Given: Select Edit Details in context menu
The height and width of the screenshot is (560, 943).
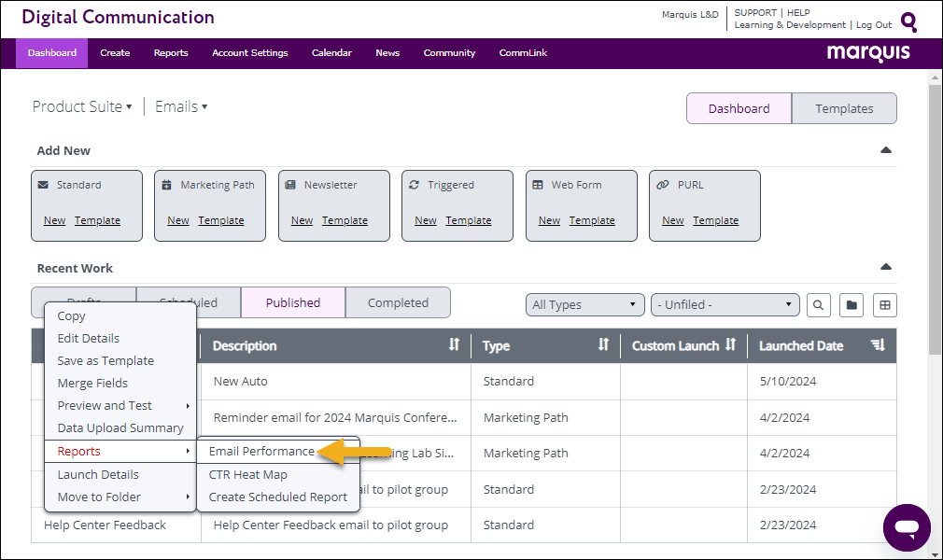Looking at the screenshot, I should pyautogui.click(x=89, y=338).
